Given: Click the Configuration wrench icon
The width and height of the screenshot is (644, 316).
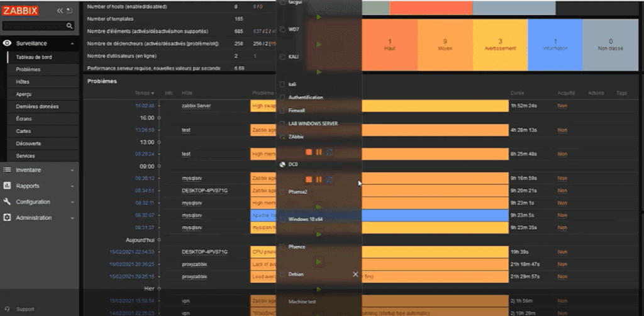Looking at the screenshot, I should pos(8,202).
